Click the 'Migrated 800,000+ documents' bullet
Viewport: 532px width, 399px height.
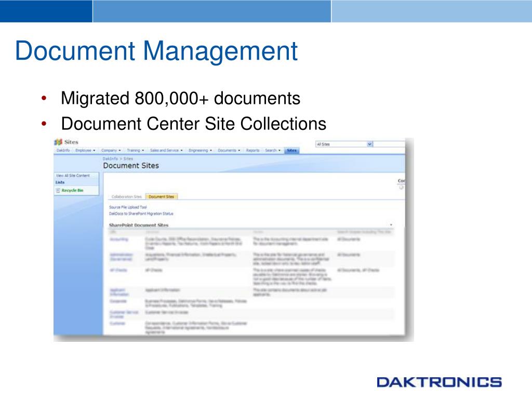pyautogui.click(x=180, y=98)
